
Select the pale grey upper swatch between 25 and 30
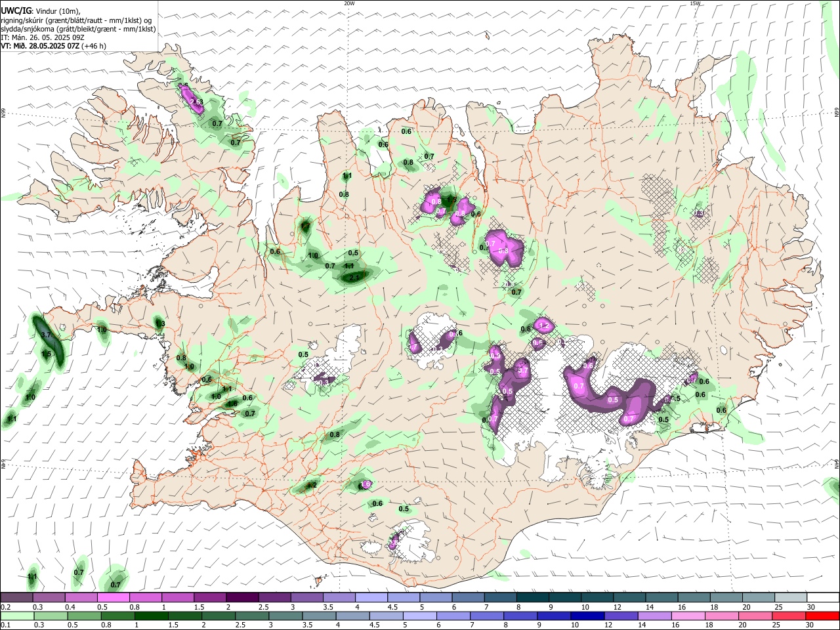(x=791, y=597)
